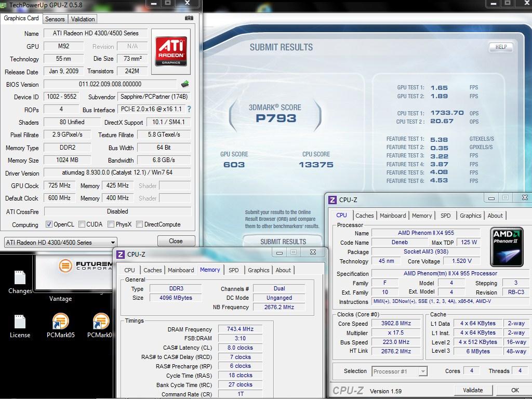Open the Graphics tab in CPU-Z CPU window
Viewport: 532px width, 399px height.
pyautogui.click(x=470, y=216)
